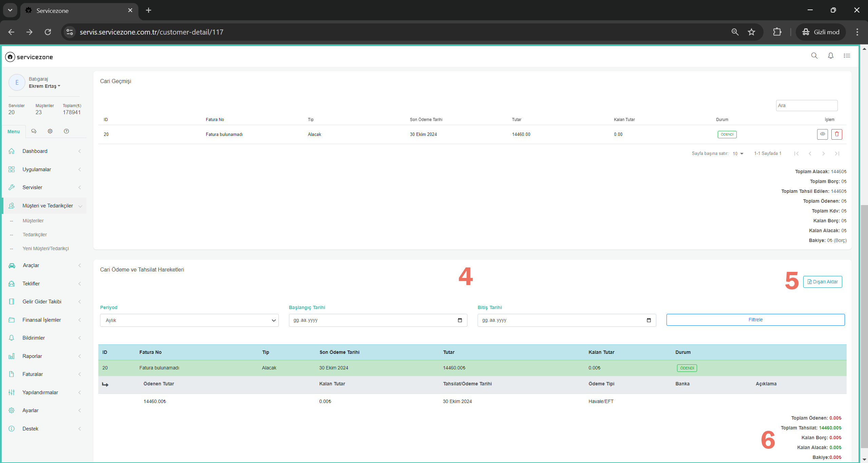Click the Faturalar document icon
The width and height of the screenshot is (868, 463).
pyautogui.click(x=12, y=374)
